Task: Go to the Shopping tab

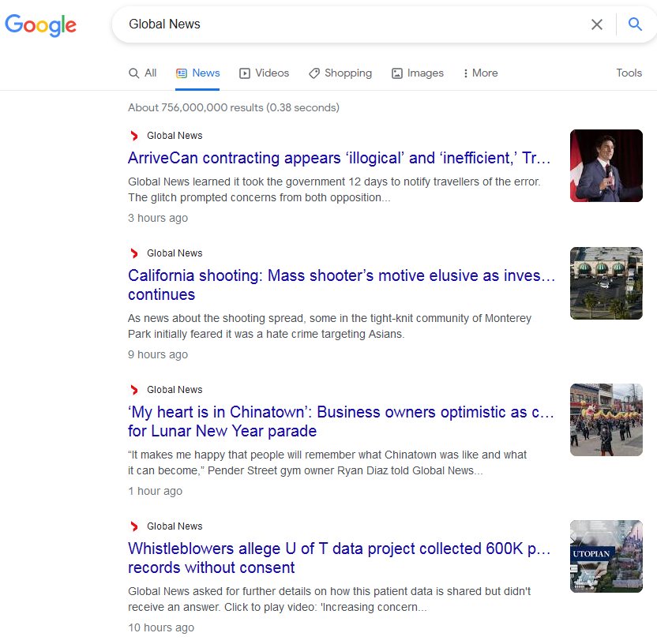Action: click(340, 73)
